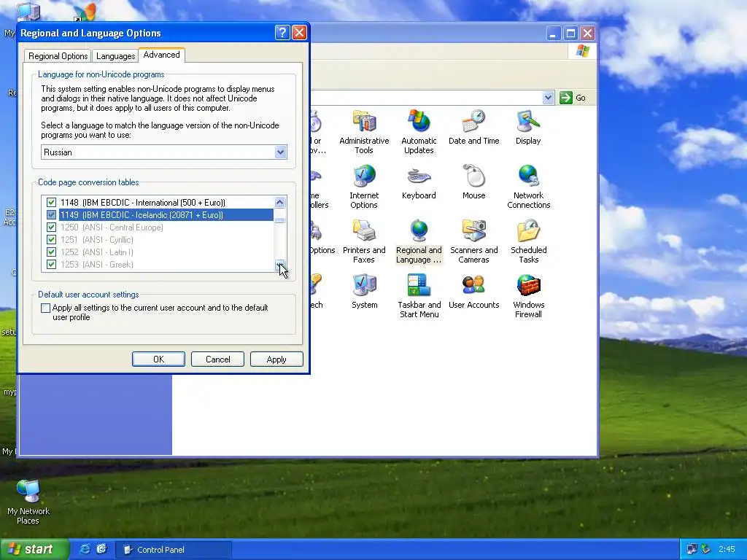
Task: Click code page list scroll down arrow
Action: [x=280, y=265]
